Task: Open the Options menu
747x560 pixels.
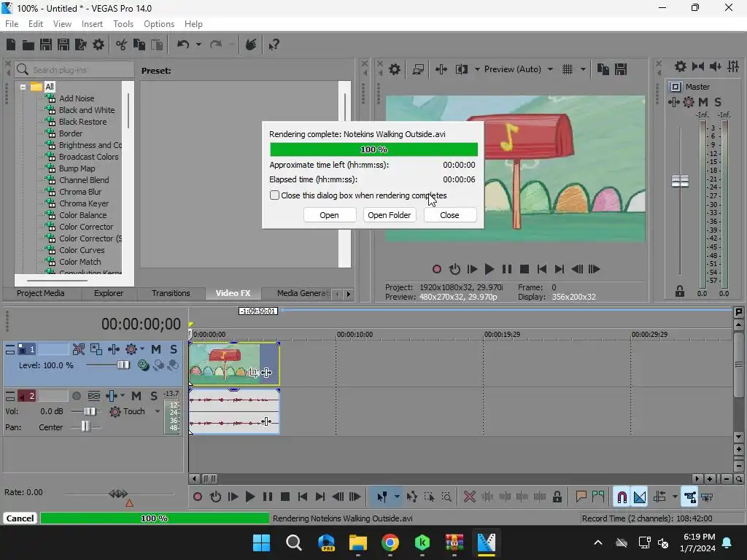Action: 159,24
